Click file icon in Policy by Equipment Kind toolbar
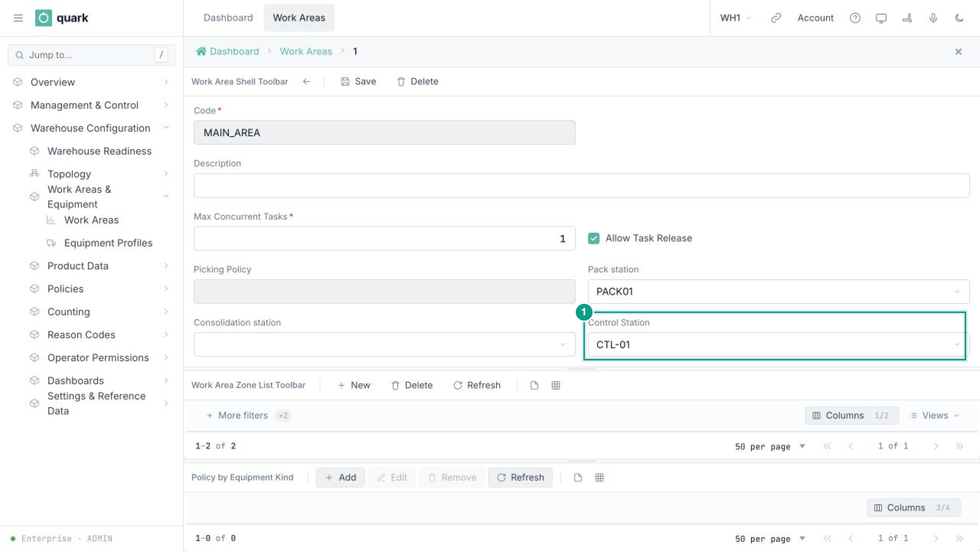The width and height of the screenshot is (980, 551). click(578, 478)
